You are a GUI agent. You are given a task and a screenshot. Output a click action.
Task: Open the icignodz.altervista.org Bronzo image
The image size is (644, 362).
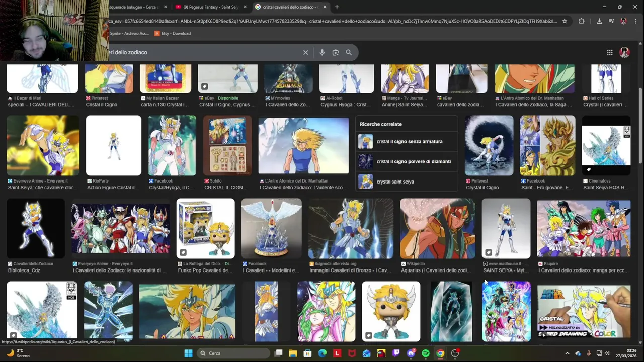(351, 228)
